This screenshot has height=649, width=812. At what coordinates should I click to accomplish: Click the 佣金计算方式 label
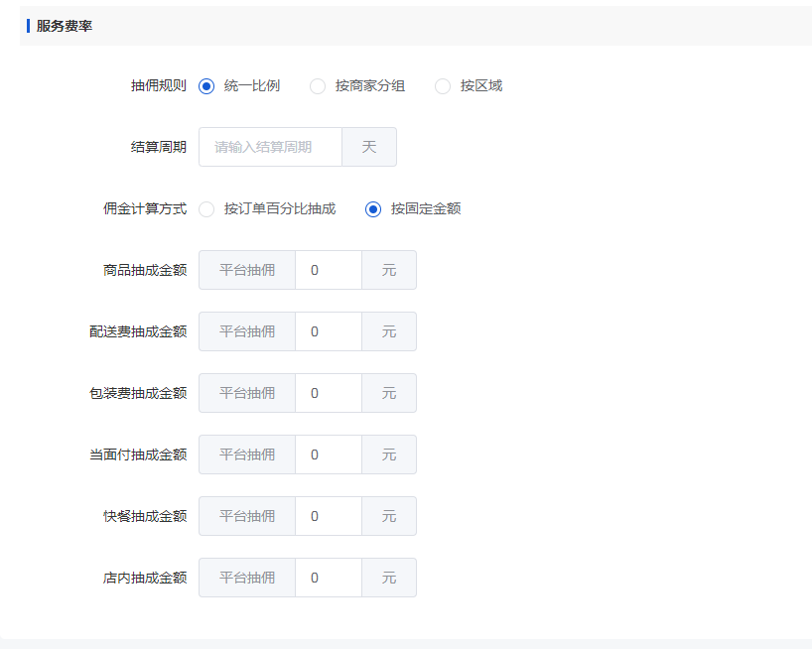pyautogui.click(x=145, y=209)
